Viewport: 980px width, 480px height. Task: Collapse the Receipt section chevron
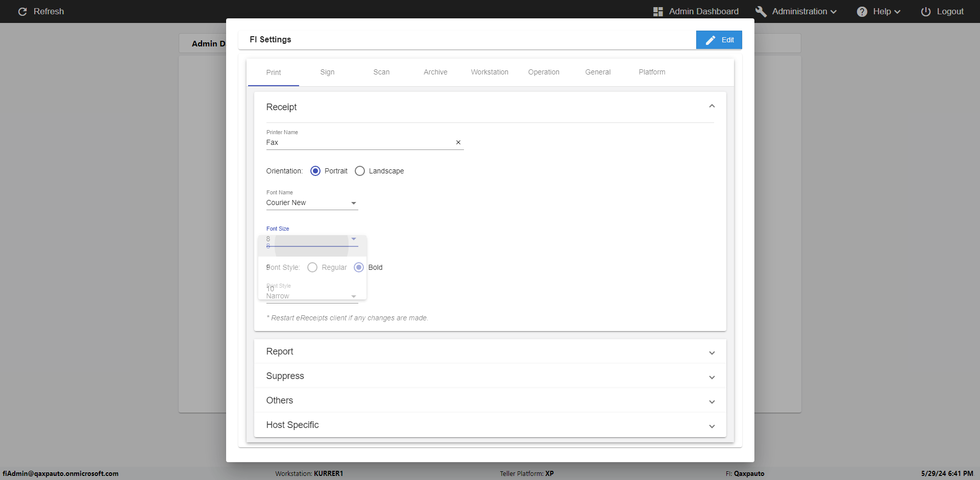click(712, 106)
